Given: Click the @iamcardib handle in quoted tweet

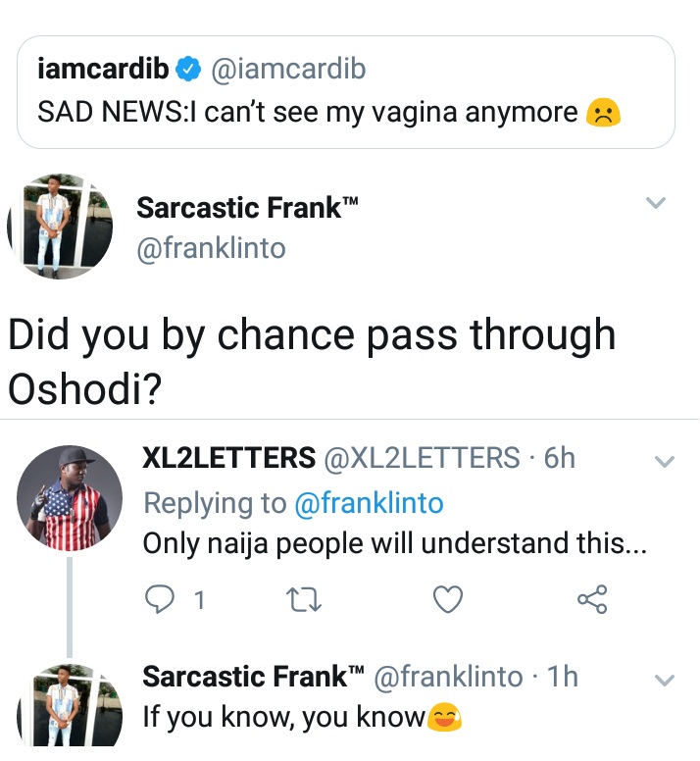Looking at the screenshot, I should point(288,69).
